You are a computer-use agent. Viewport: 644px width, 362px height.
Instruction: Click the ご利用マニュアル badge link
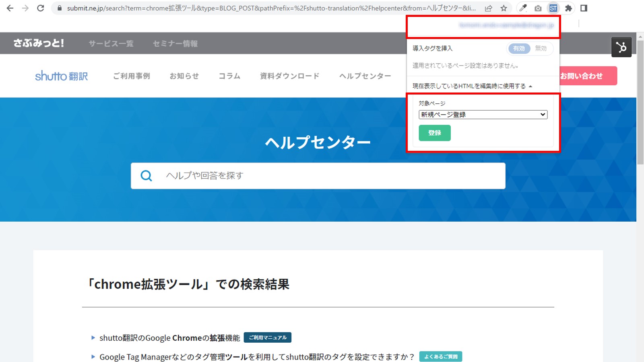point(268,337)
